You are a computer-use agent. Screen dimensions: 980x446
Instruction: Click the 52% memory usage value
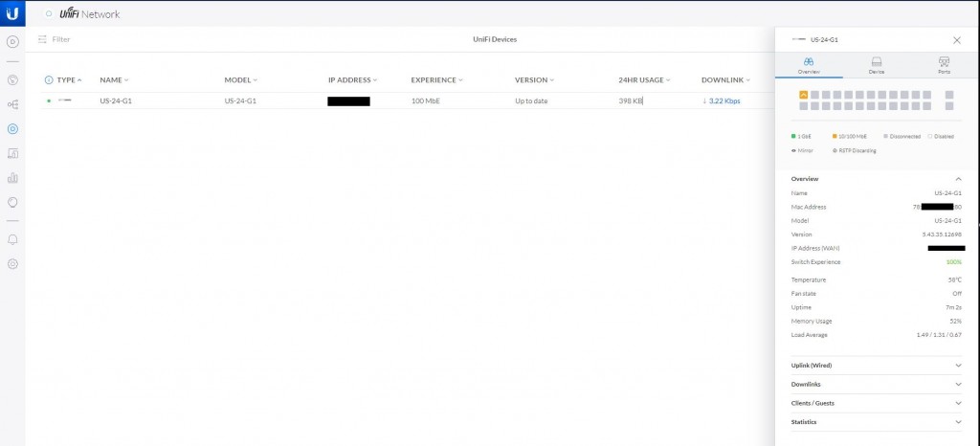click(x=956, y=322)
